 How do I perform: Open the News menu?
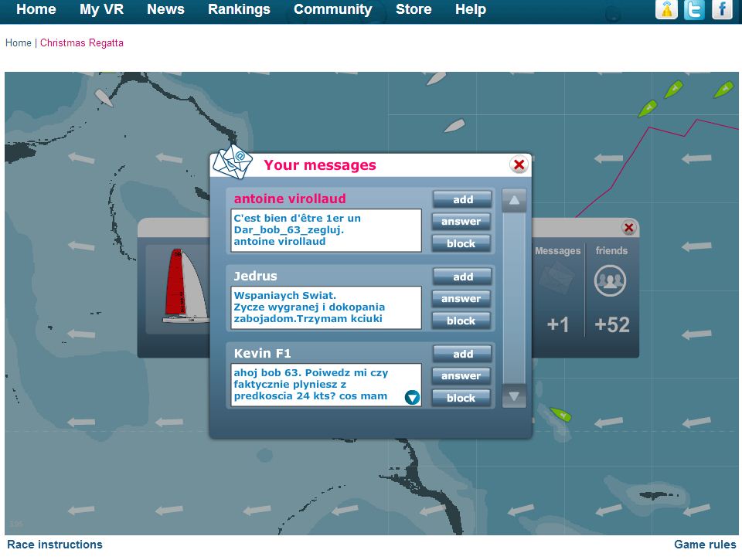165,9
